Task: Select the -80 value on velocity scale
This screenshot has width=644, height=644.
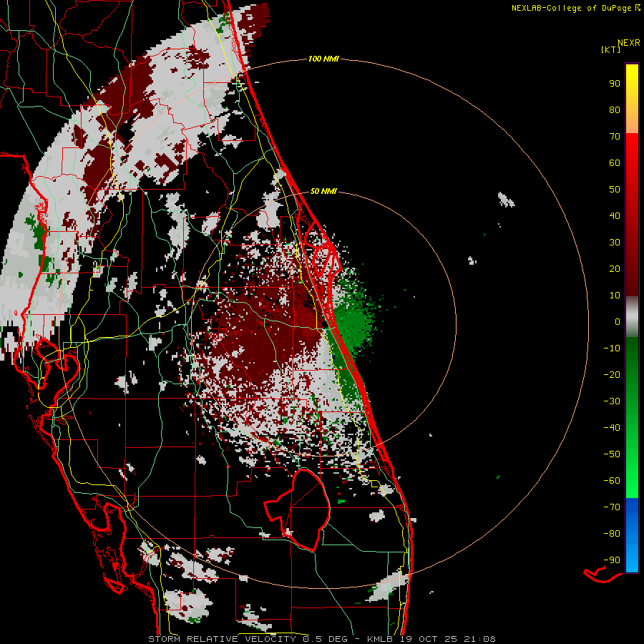Action: [x=612, y=534]
